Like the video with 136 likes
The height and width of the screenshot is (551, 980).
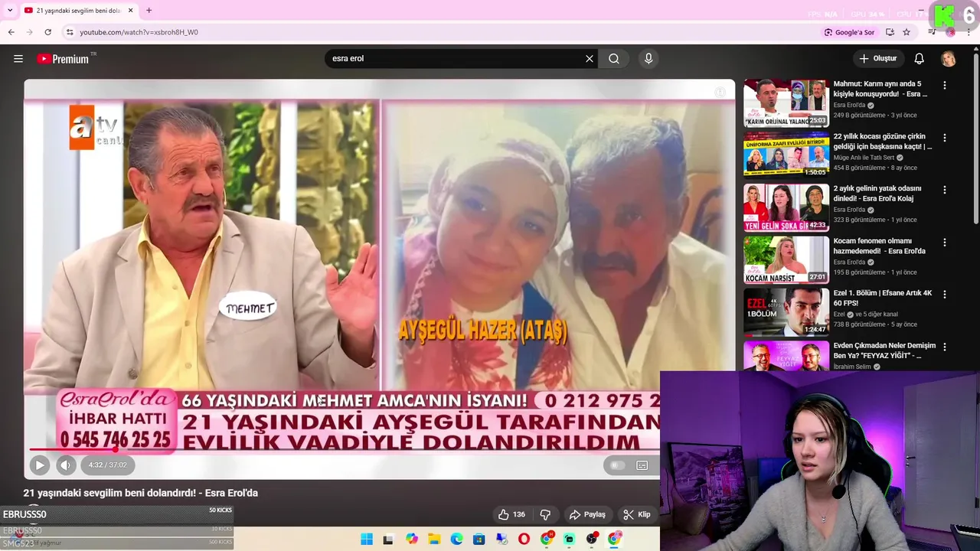pyautogui.click(x=512, y=514)
